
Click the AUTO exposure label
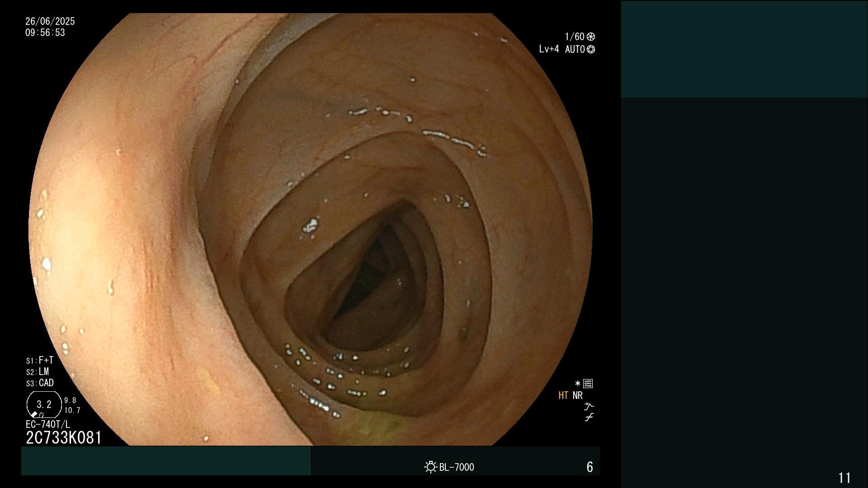click(575, 49)
